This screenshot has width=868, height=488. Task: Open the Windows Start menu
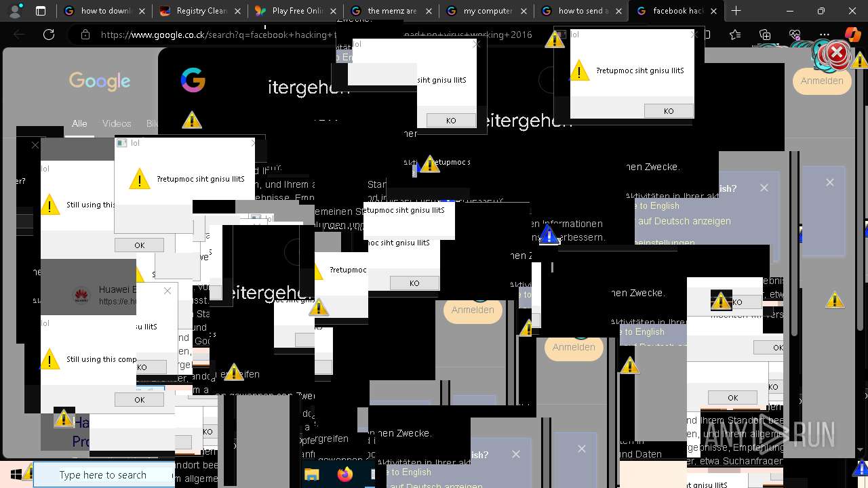16,474
